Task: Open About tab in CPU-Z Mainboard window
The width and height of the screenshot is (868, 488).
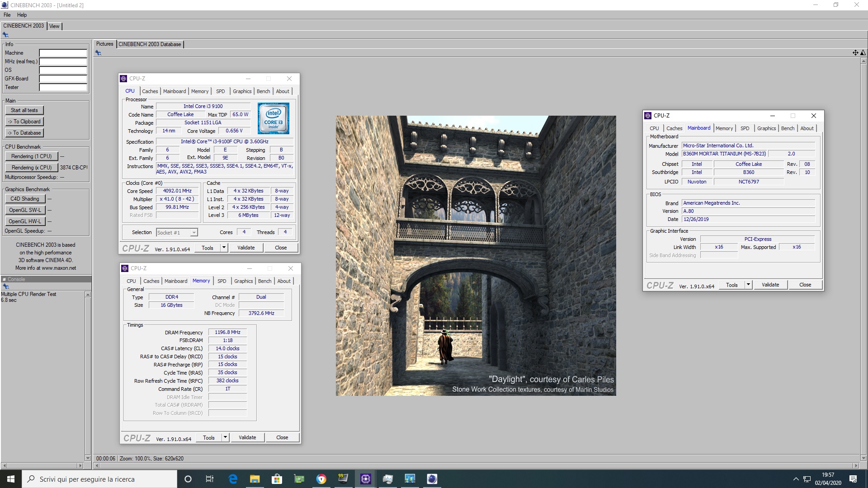Action: point(807,128)
